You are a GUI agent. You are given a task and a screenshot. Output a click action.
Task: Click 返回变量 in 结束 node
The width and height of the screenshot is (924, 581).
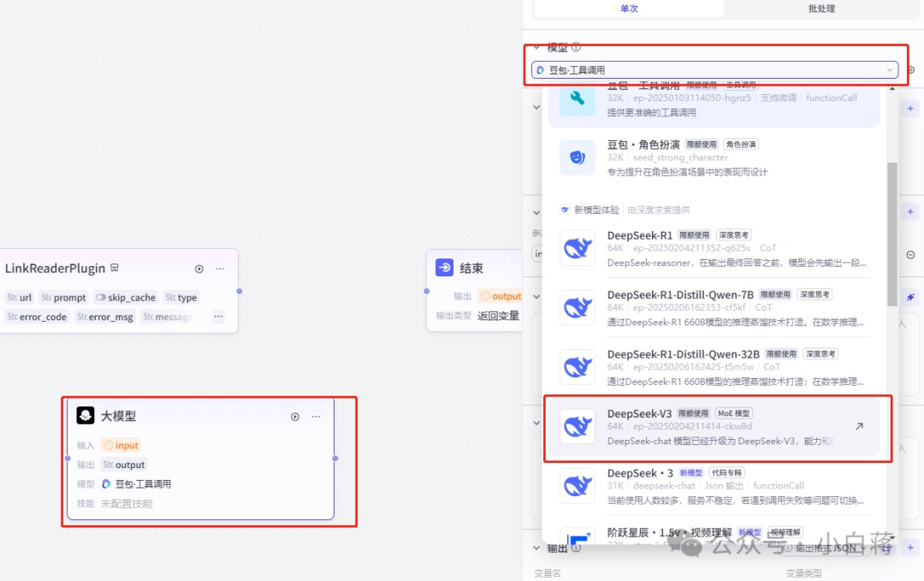click(x=498, y=316)
